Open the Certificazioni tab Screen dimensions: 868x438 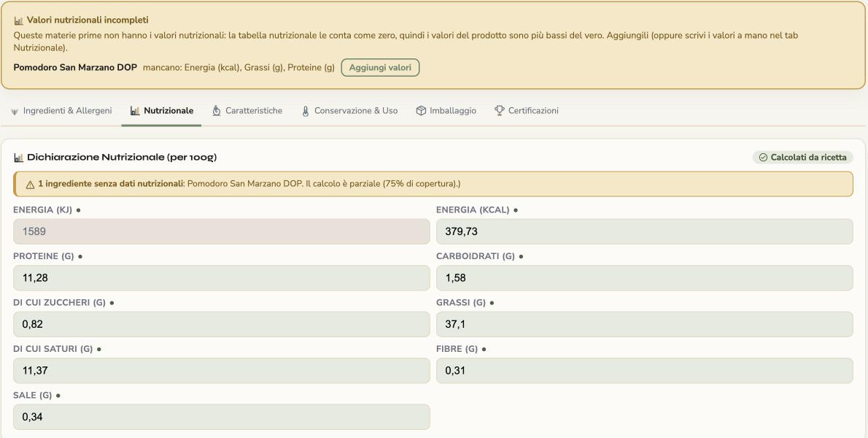point(527,111)
